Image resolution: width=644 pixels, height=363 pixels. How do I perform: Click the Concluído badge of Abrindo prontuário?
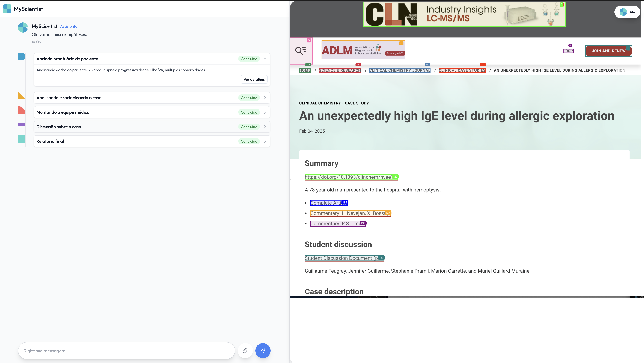249,59
